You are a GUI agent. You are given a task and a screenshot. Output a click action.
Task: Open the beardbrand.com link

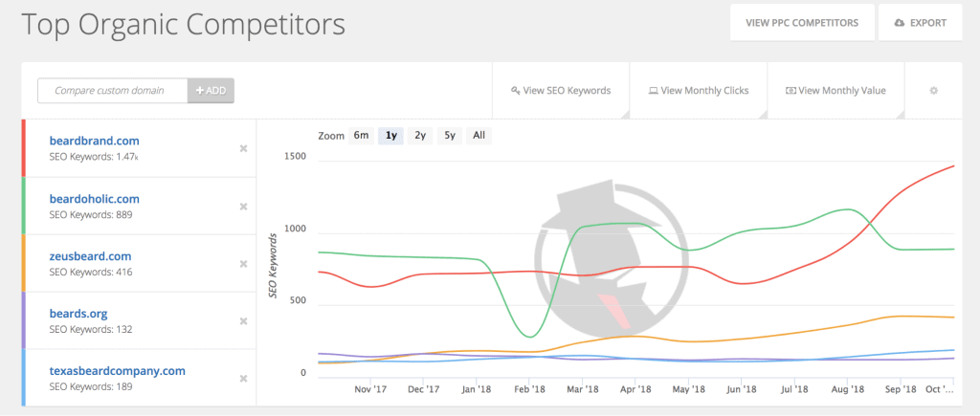pyautogui.click(x=94, y=141)
